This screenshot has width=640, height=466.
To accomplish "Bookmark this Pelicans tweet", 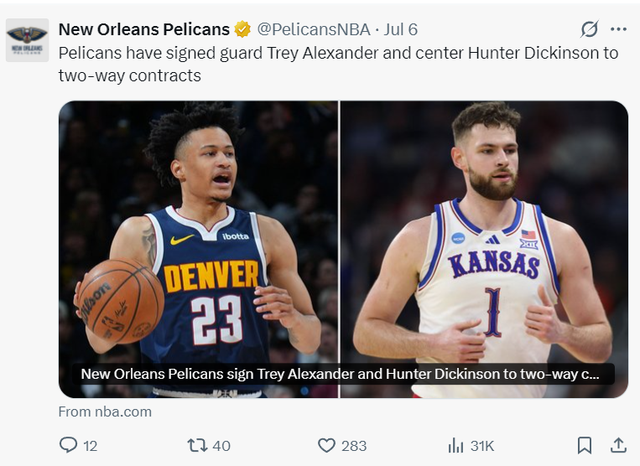I will 585,445.
